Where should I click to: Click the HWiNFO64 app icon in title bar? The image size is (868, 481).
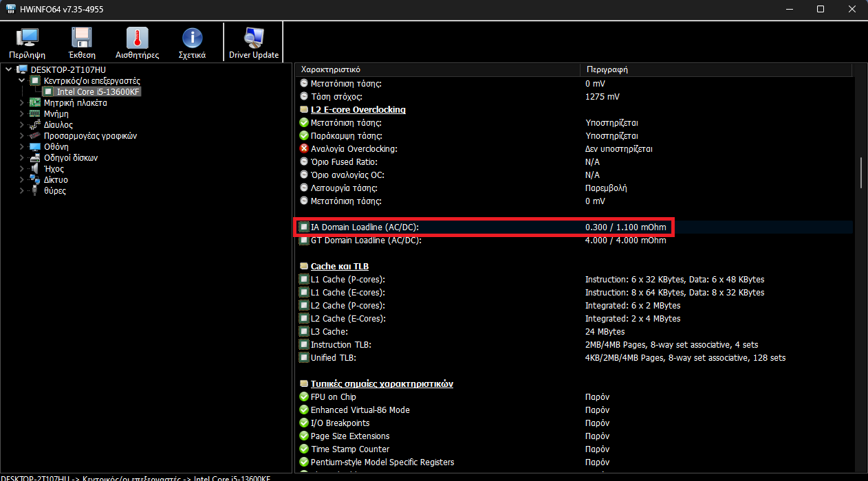[12, 9]
